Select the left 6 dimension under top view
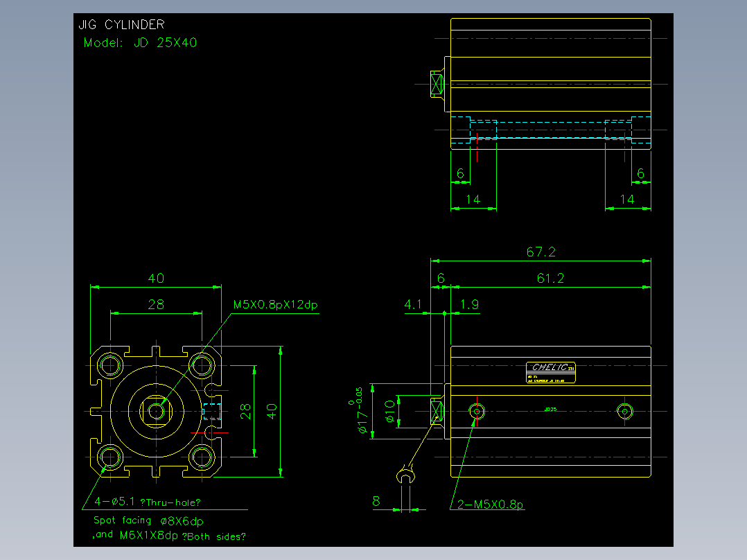The width and height of the screenshot is (747, 560). [460, 173]
